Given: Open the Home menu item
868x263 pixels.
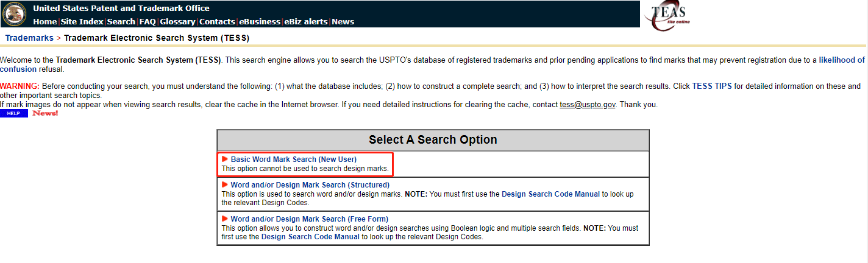Looking at the screenshot, I should coord(44,22).
